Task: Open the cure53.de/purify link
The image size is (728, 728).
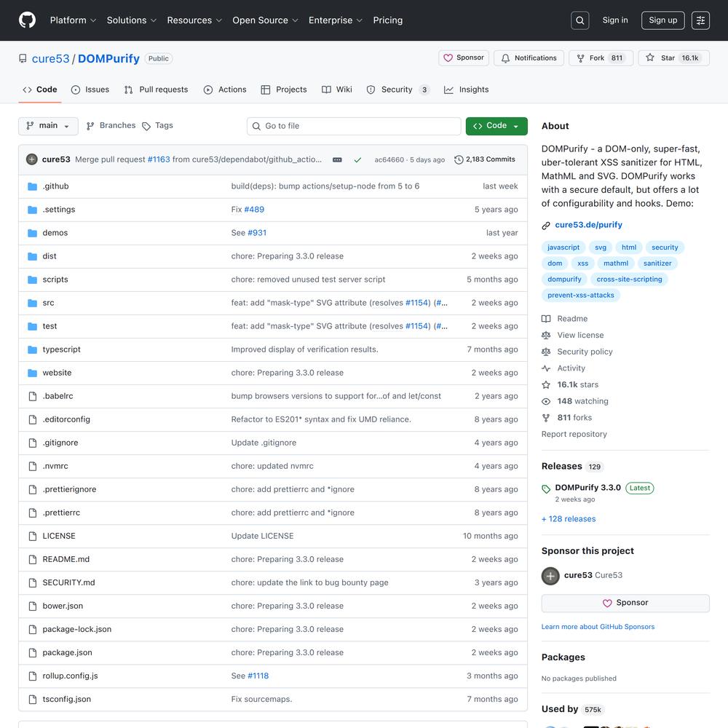Action: (x=588, y=225)
